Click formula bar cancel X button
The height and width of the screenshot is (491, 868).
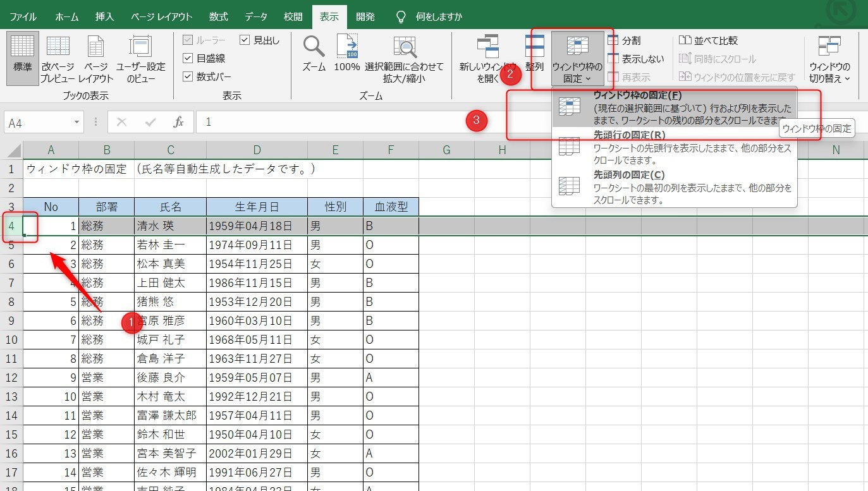(x=122, y=122)
